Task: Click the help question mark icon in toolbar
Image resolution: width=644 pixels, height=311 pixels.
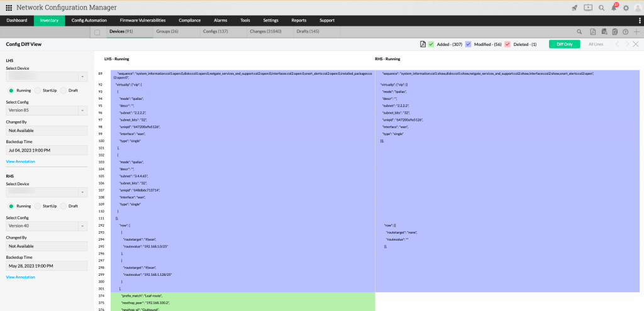Action: point(625,31)
